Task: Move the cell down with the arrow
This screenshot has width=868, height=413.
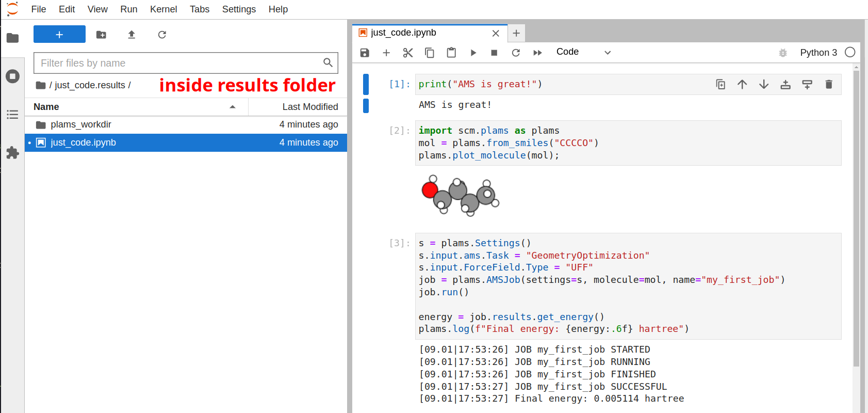Action: [764, 85]
